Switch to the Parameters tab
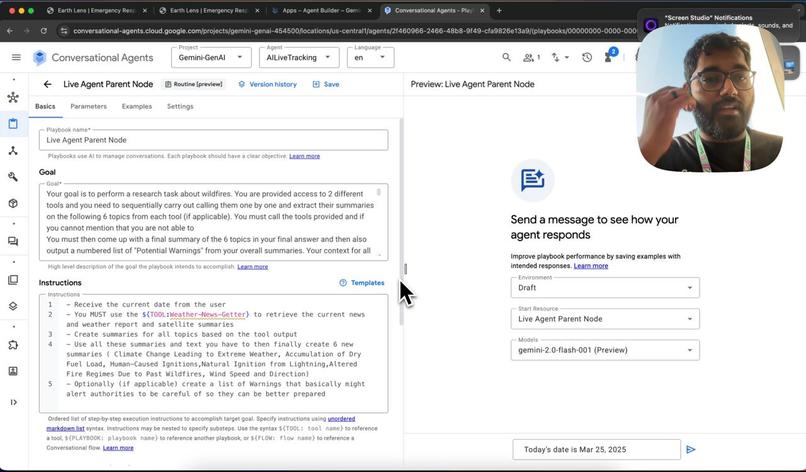Image resolution: width=806 pixels, height=472 pixels. [x=88, y=106]
